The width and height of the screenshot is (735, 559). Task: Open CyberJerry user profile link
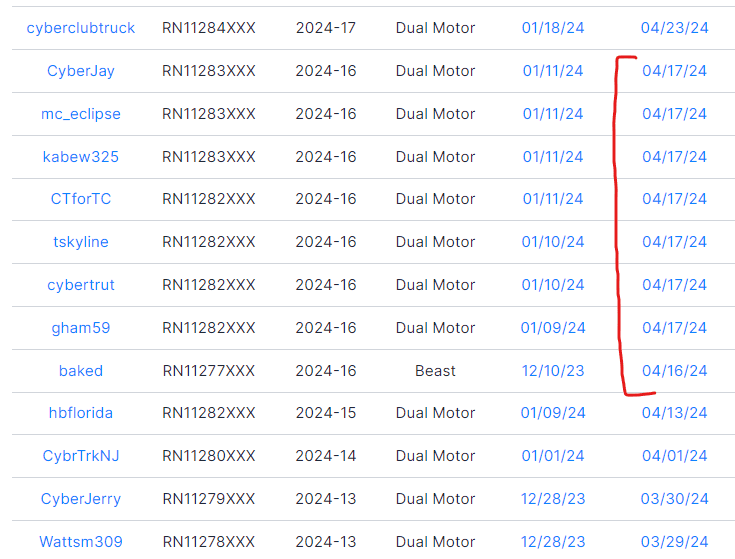81,499
